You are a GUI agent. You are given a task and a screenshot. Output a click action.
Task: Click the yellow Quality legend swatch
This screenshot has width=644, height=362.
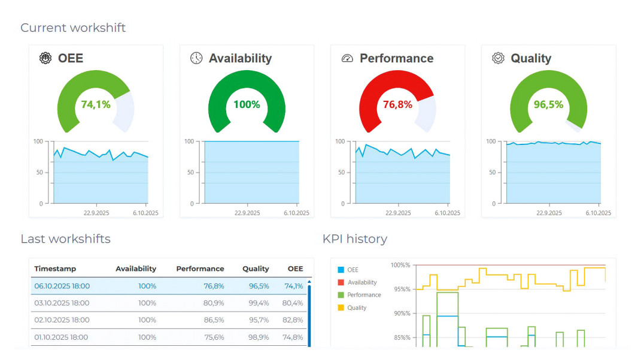click(x=341, y=307)
